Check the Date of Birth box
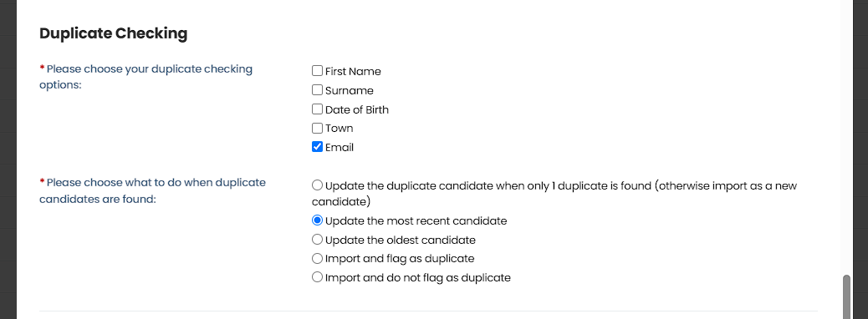The image size is (868, 319). [317, 109]
